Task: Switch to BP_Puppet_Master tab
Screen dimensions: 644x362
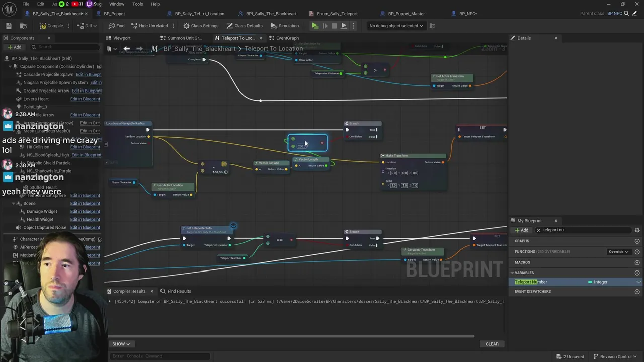Action: (406, 14)
